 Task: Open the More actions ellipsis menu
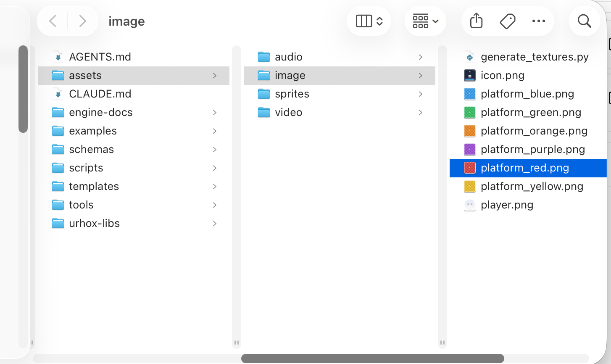pos(539,21)
